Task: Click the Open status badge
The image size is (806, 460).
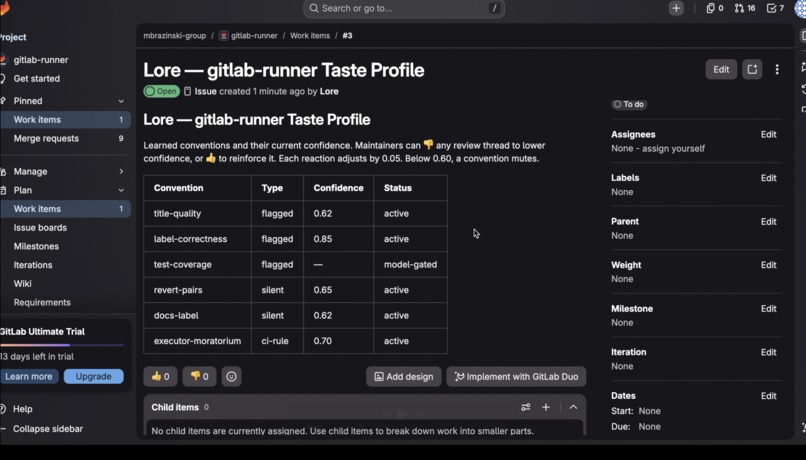Action: coord(161,91)
